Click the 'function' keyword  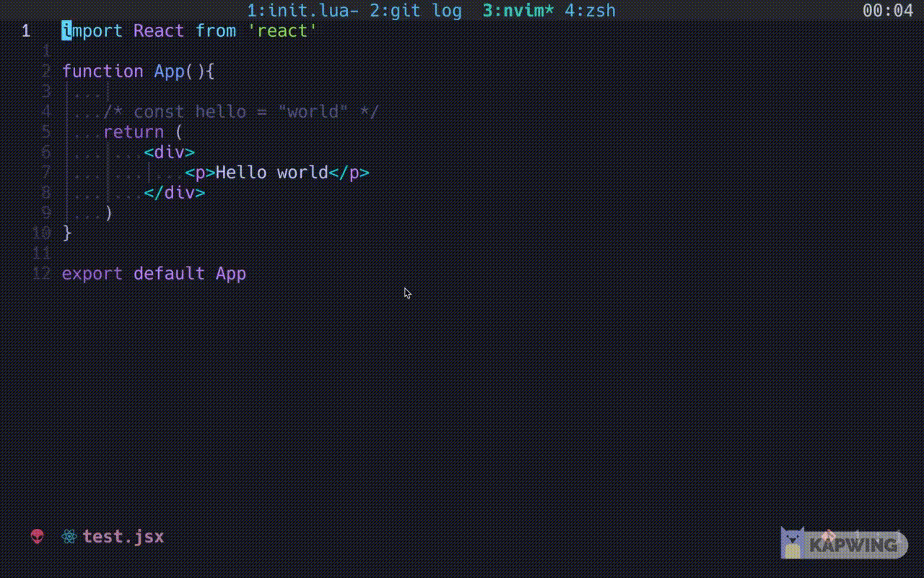pyautogui.click(x=103, y=72)
